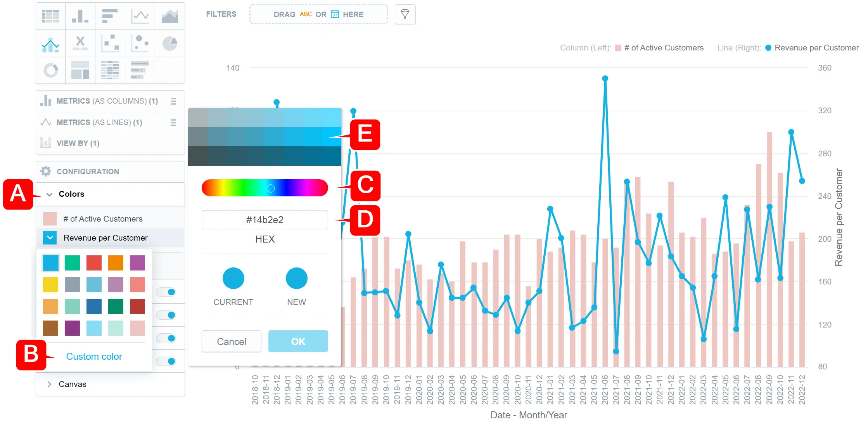Viewport: 868px width, 423px height.
Task: Confirm color choice with OK button
Action: [298, 341]
